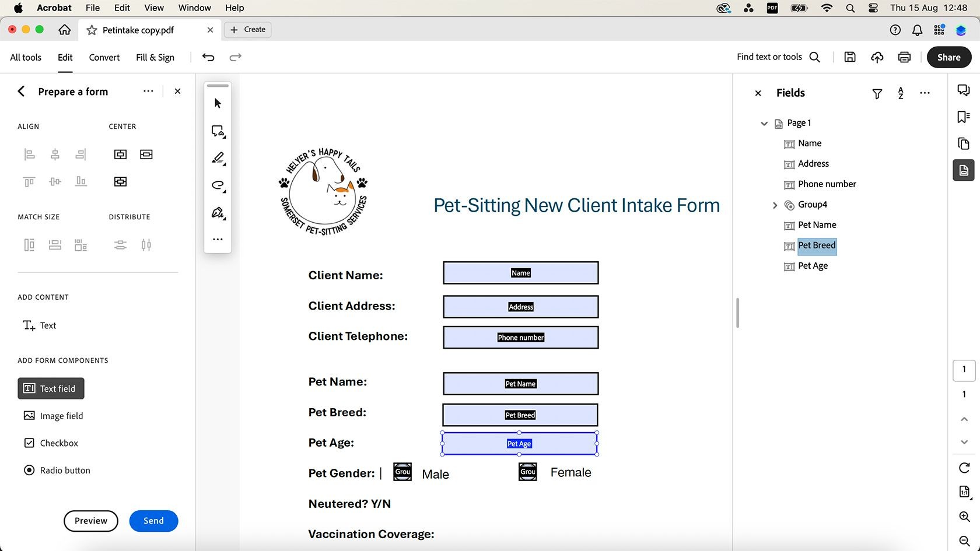Align fields to right edge
980x551 pixels.
tap(81, 155)
